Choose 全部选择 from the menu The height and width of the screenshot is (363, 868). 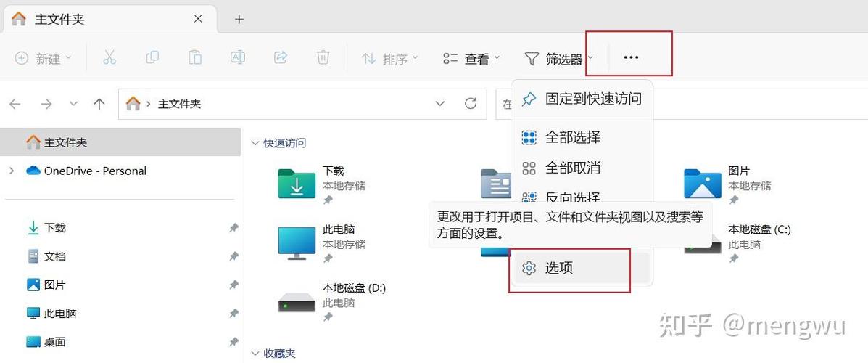coord(582,137)
